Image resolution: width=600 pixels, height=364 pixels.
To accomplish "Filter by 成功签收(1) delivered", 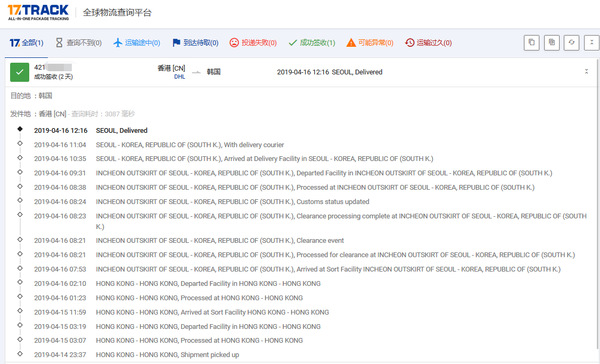I will (312, 43).
